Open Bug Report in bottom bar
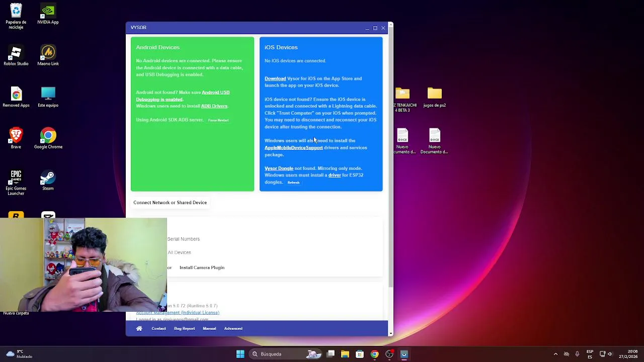Image resolution: width=644 pixels, height=362 pixels. click(184, 328)
